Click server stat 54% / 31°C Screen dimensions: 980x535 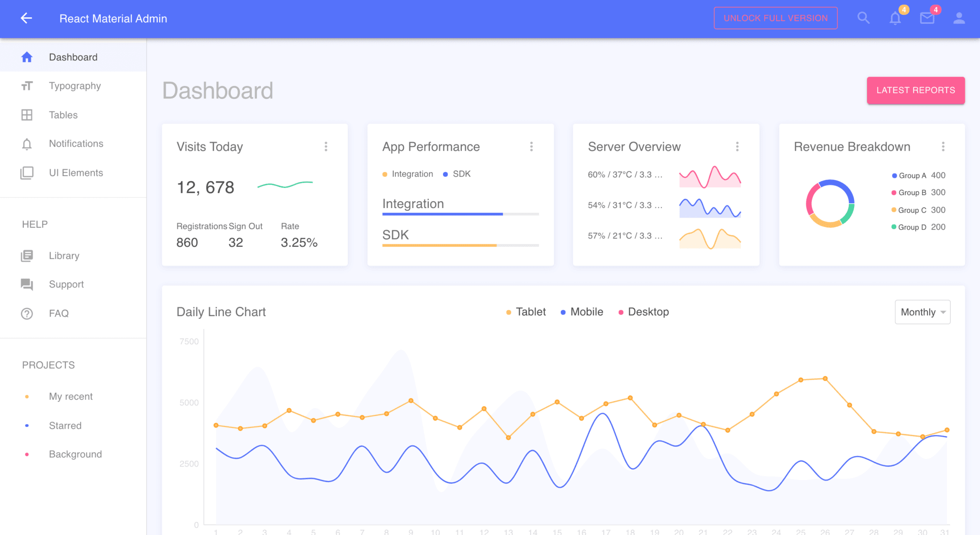pyautogui.click(x=625, y=205)
